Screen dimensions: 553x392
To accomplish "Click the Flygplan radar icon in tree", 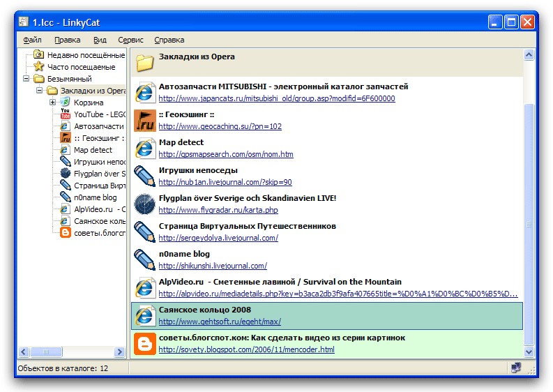I will click(66, 173).
